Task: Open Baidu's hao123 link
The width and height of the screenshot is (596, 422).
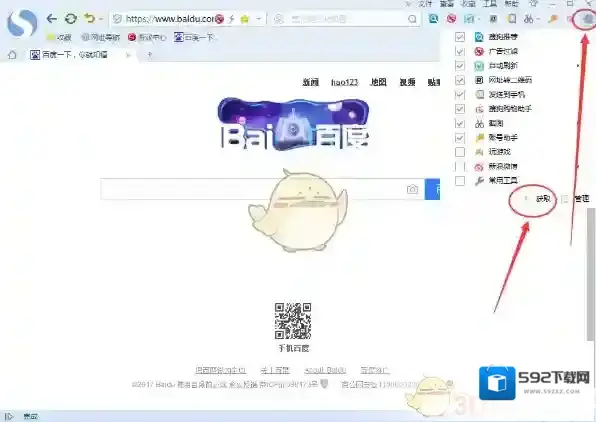Action: [x=344, y=82]
